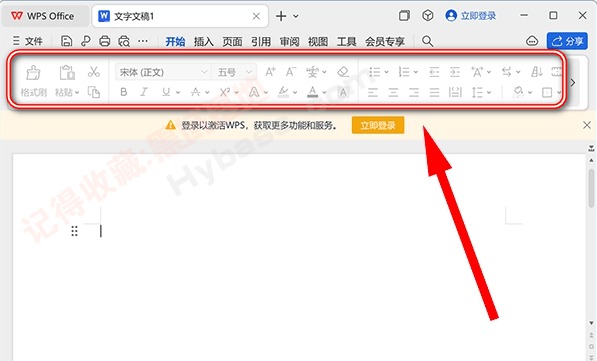Viewport: 597px width, 361px height.
Task: Click the Print icon in quick toolbar
Action: coord(104,41)
